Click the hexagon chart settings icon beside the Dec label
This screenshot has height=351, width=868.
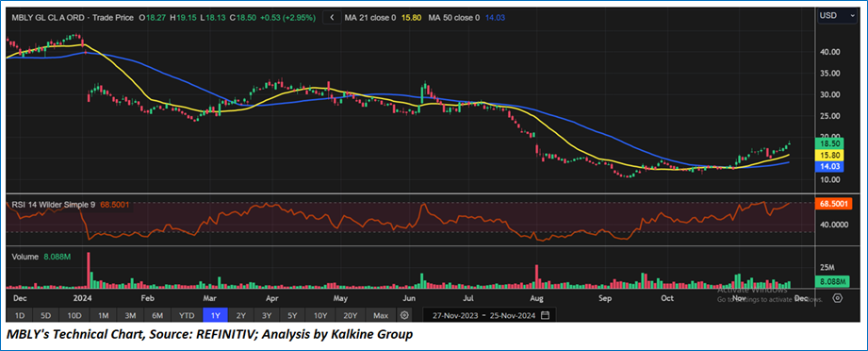(x=838, y=298)
